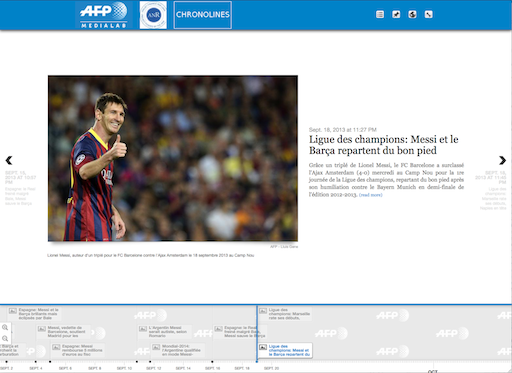The width and height of the screenshot is (512, 373).
Task: Click headline 'Ligue des champions: Messi et le Barça'
Action: click(x=384, y=145)
